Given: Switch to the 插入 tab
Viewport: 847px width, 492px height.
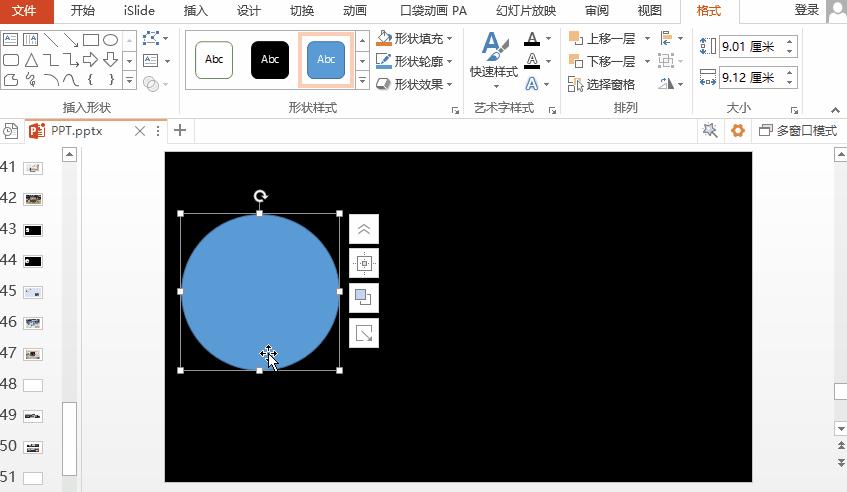Looking at the screenshot, I should (x=196, y=11).
